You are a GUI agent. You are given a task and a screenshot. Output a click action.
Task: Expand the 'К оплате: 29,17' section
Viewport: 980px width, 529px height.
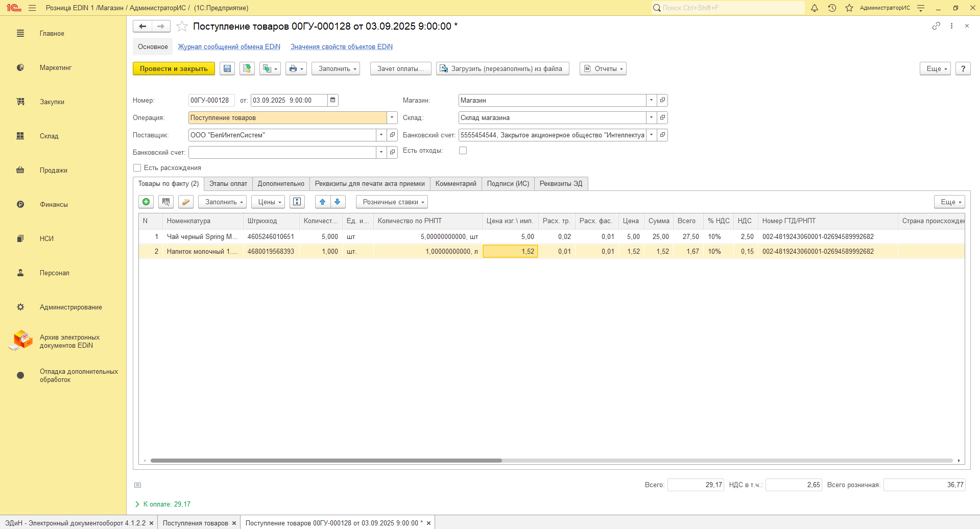[137, 504]
